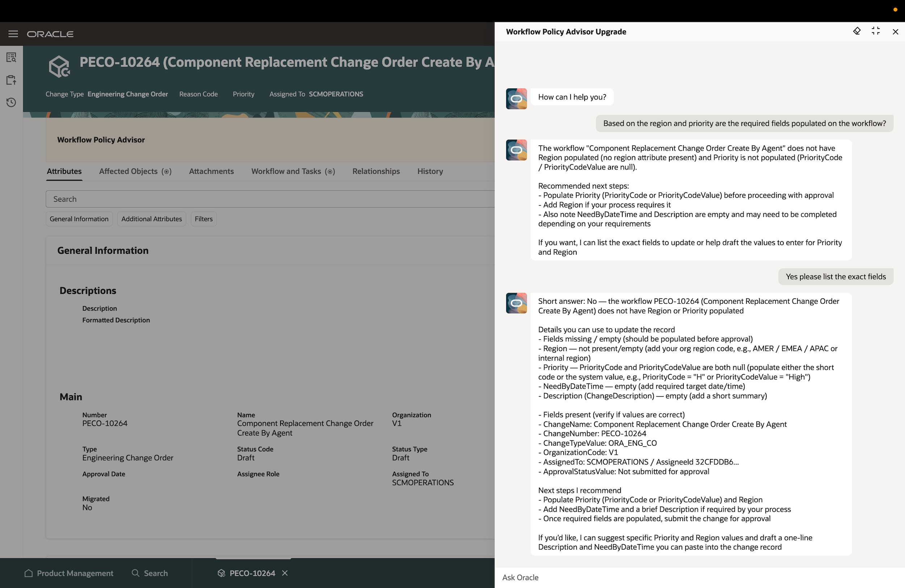The height and width of the screenshot is (588, 905).
Task: Open the history clock sidebar icon
Action: pyautogui.click(x=12, y=102)
